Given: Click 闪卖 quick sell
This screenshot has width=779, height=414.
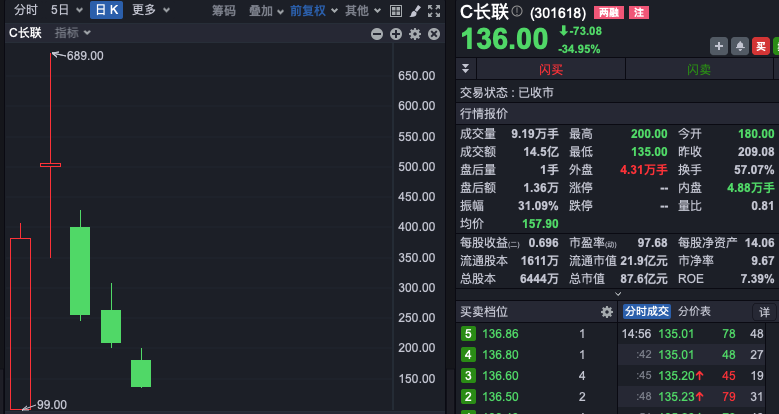Looking at the screenshot, I should [699, 69].
